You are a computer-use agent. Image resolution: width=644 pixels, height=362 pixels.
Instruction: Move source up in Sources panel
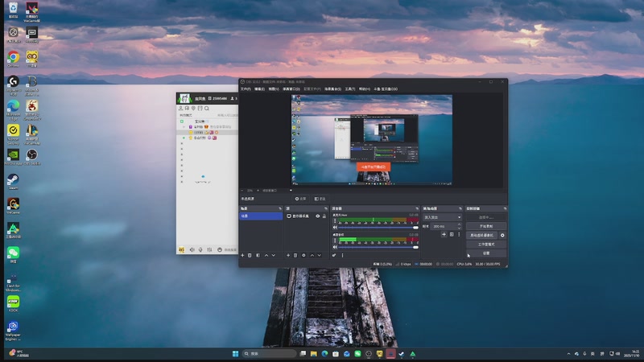(312, 255)
